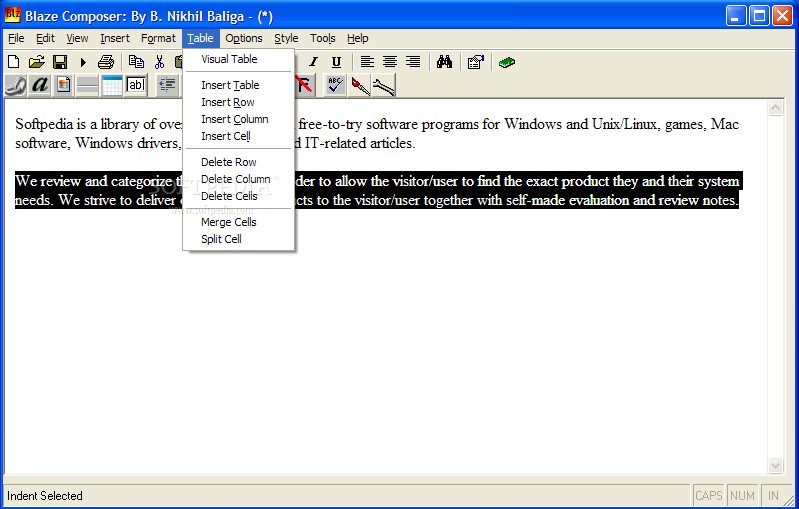Select the paintbrush color tool icon
The width and height of the screenshot is (799, 509).
pyautogui.click(x=360, y=85)
